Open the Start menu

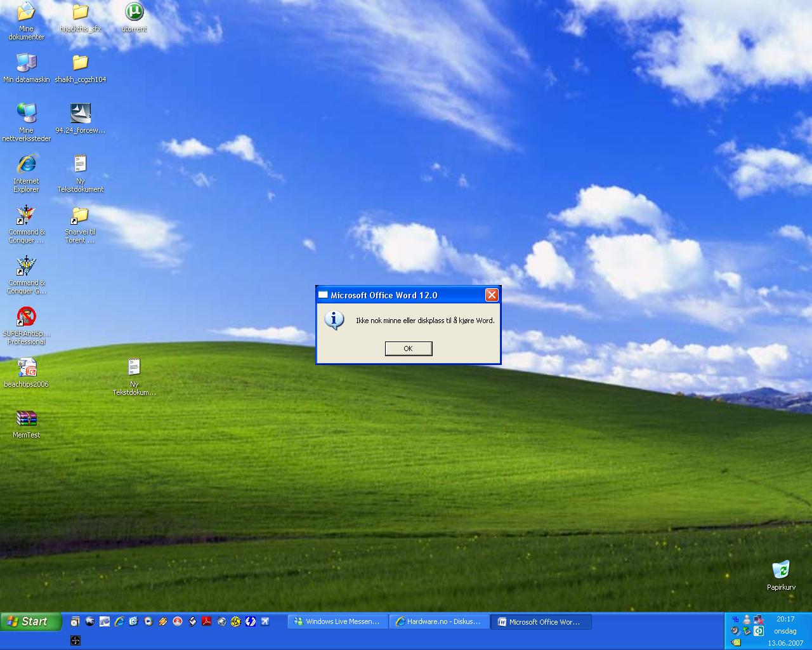click(x=31, y=621)
